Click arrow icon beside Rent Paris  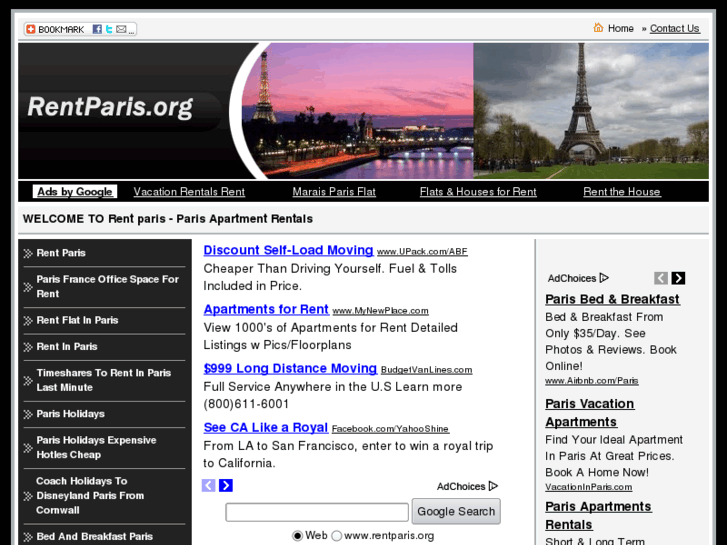(x=28, y=253)
